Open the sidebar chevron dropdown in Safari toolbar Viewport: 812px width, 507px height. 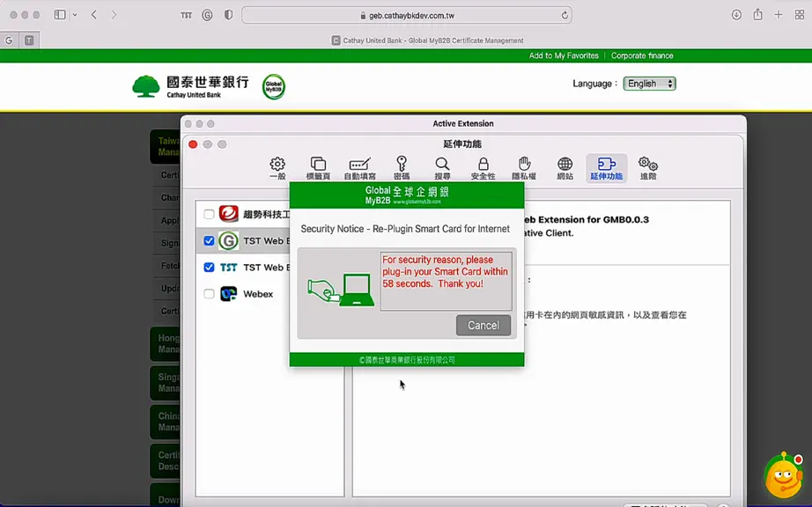click(x=75, y=15)
